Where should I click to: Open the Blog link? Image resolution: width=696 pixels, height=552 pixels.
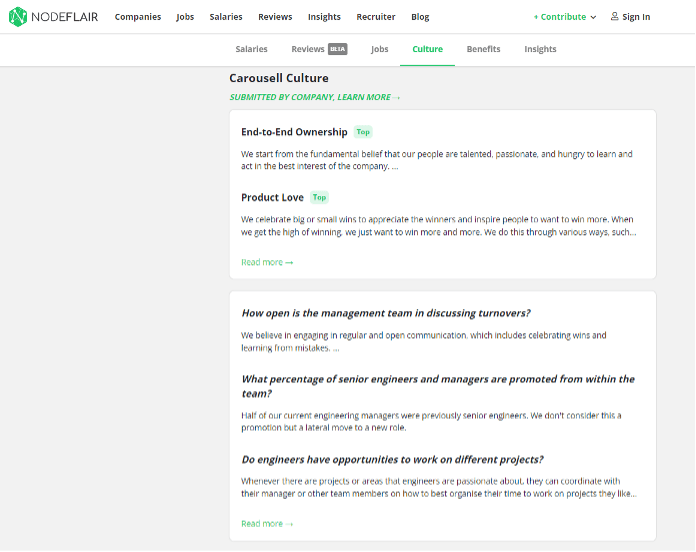point(420,17)
